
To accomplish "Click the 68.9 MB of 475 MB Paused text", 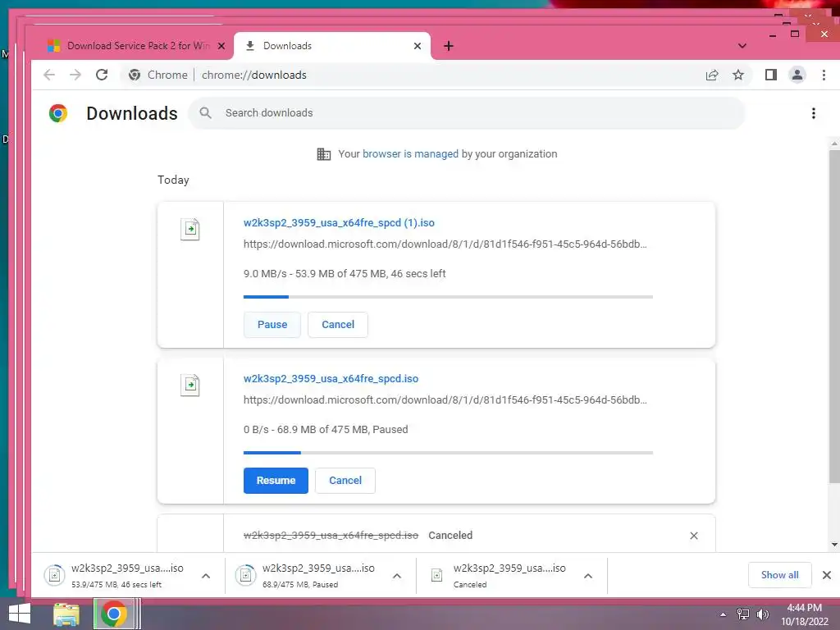I will (326, 430).
